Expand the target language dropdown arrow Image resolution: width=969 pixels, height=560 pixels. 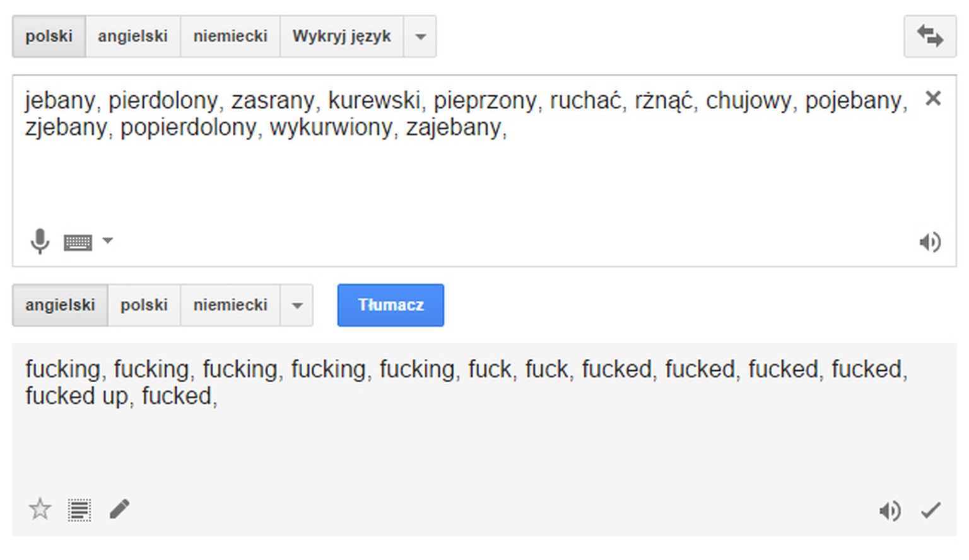tap(297, 306)
